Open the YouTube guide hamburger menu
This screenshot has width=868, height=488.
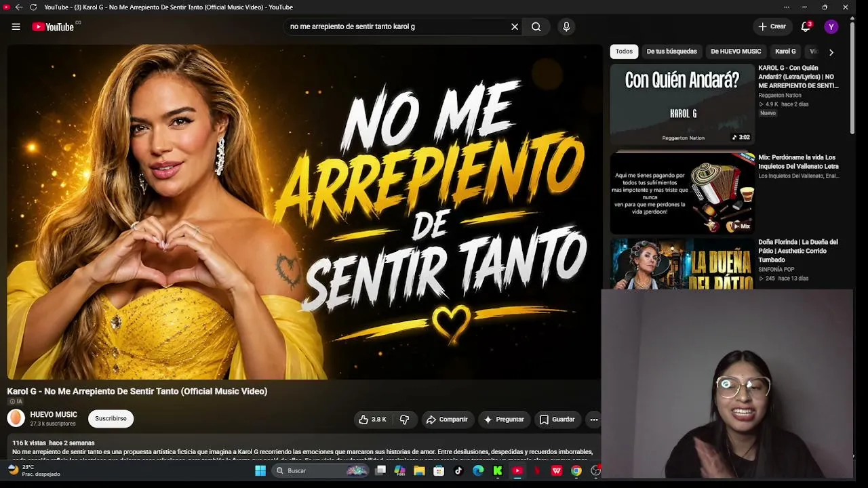pyautogui.click(x=16, y=26)
